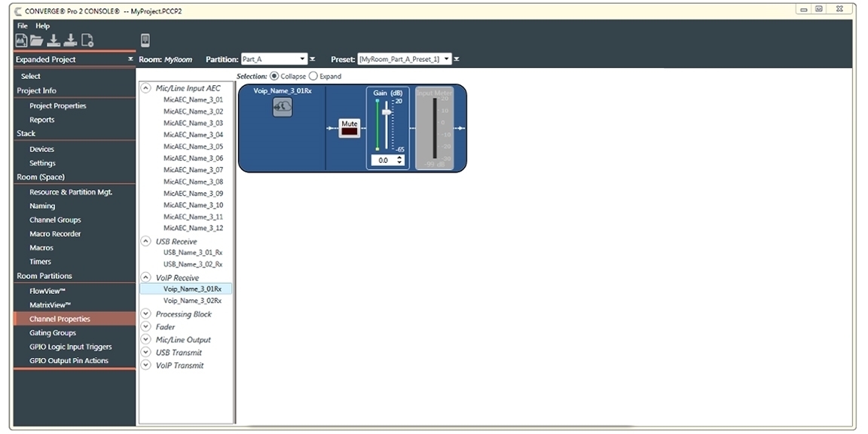Open the File menu
The image size is (868, 434).
[x=23, y=26]
